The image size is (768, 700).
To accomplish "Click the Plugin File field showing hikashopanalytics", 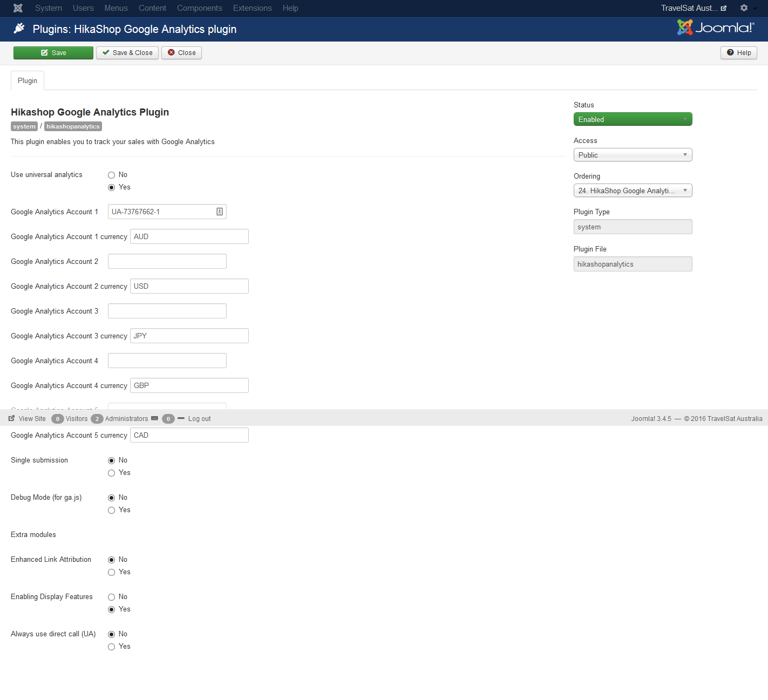I will coord(633,264).
